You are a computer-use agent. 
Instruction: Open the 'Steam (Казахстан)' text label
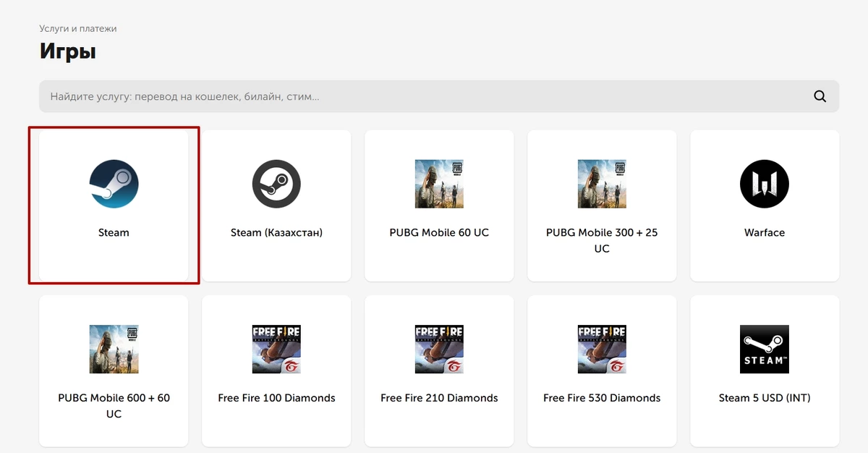(276, 233)
